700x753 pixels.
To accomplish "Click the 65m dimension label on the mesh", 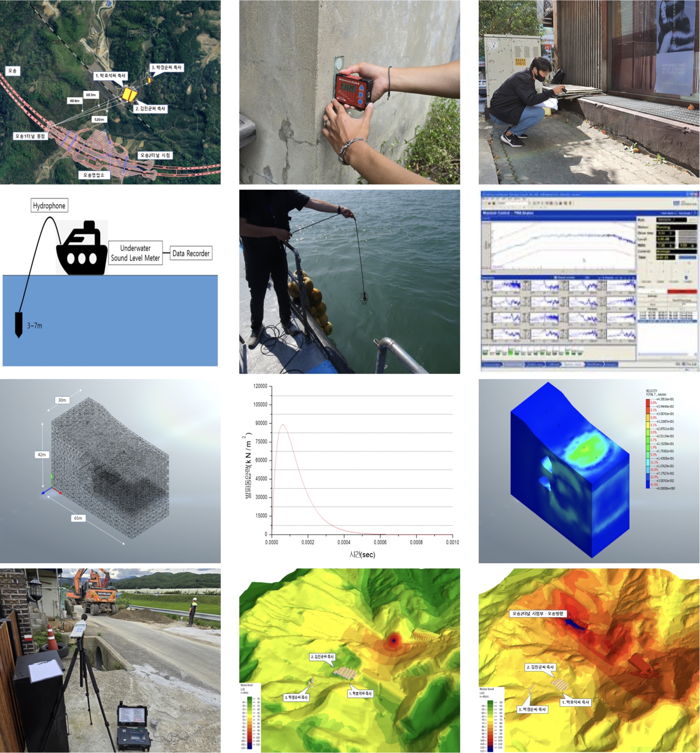I will tap(78, 518).
